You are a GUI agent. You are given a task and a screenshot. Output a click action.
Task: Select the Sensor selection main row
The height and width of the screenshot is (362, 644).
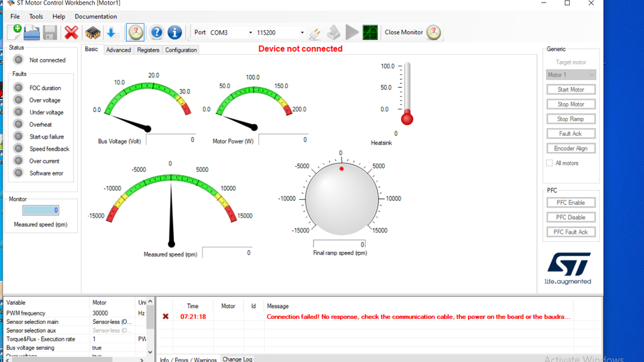[75, 322]
